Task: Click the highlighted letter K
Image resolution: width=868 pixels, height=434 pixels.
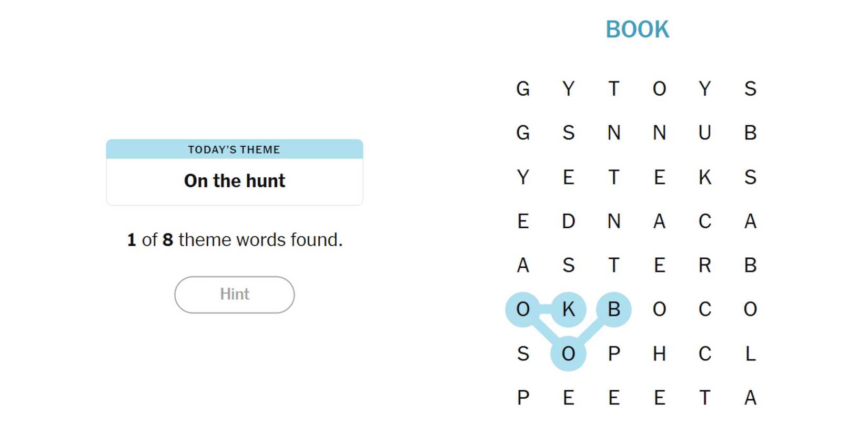Action: (568, 309)
